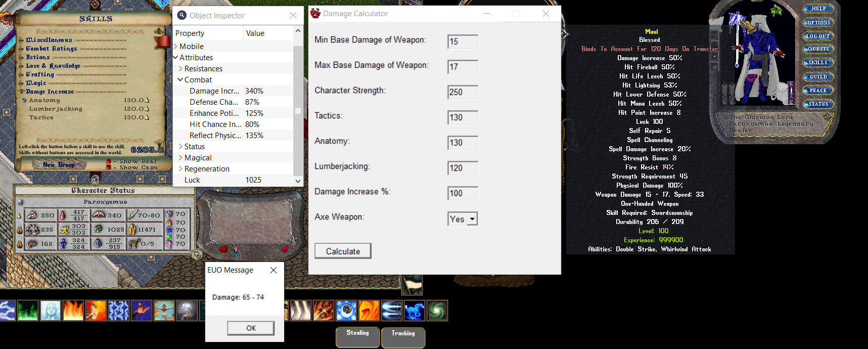Viewport: 868px width, 349px height.
Task: Click the OPTIONS paperdoll button
Action: coord(818,22)
